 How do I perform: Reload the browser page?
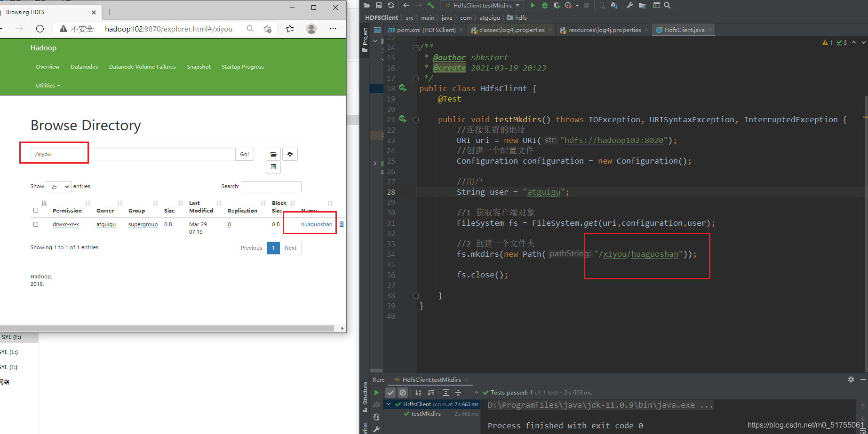coord(40,29)
